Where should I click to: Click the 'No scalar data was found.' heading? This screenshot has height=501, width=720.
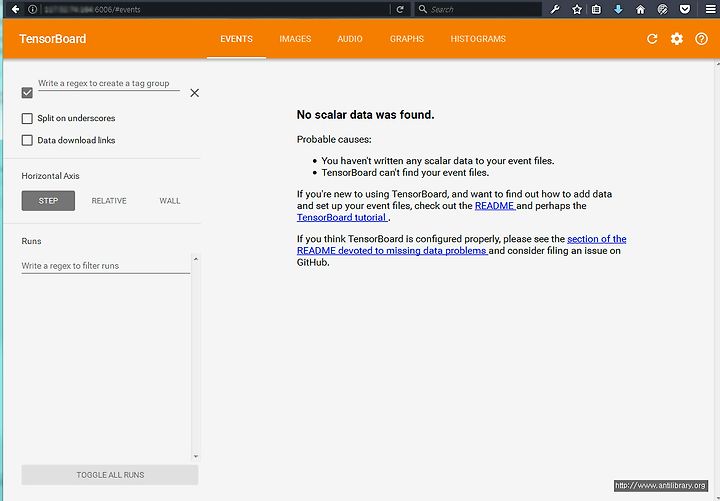[366, 115]
